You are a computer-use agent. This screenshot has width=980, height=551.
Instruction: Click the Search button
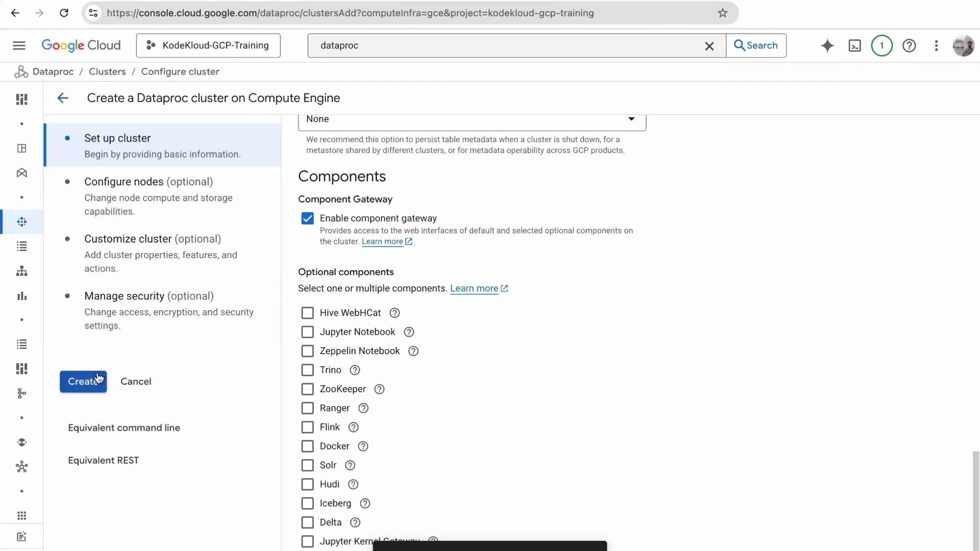[x=756, y=45]
